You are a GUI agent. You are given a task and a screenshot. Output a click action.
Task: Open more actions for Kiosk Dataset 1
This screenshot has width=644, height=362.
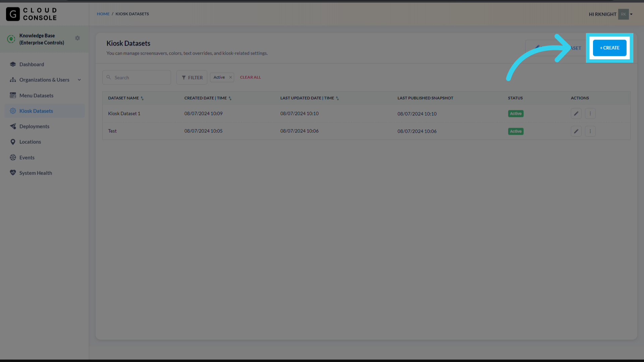click(x=590, y=114)
